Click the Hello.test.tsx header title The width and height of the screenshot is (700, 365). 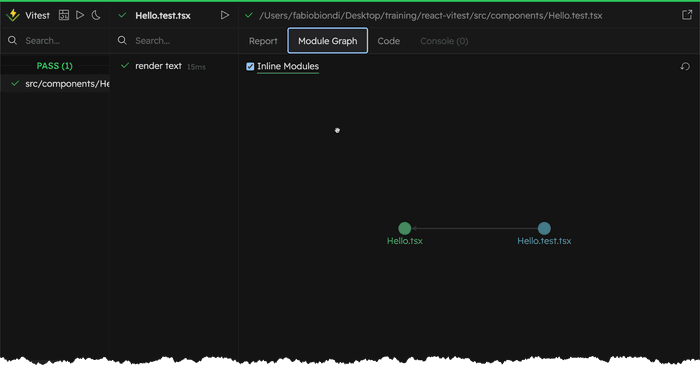[x=163, y=16]
